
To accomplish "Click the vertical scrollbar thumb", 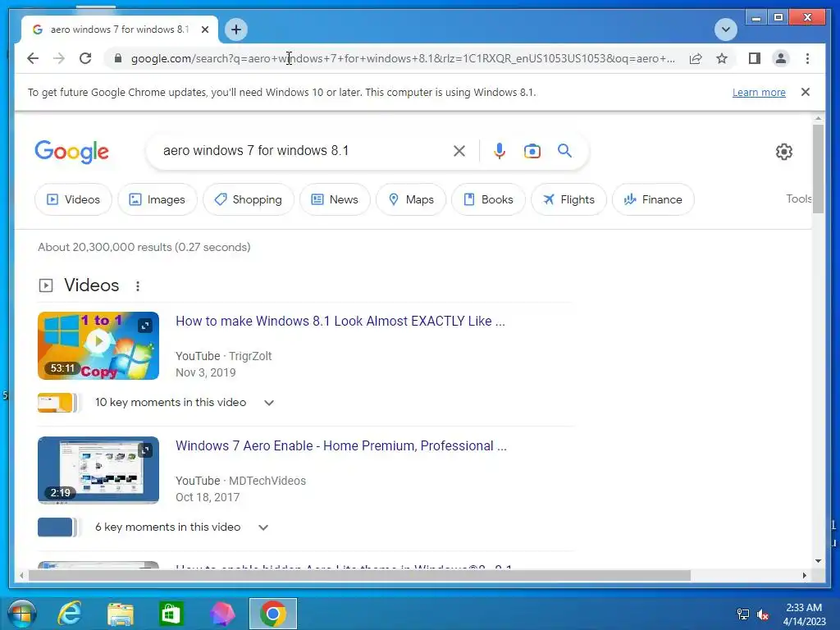I will [818, 169].
